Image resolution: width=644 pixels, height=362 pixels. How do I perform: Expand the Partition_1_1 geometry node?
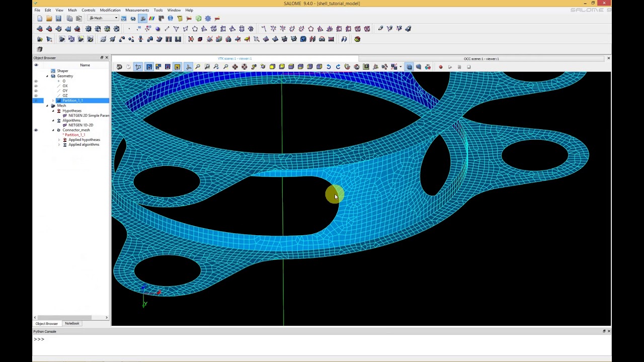[x=53, y=101]
